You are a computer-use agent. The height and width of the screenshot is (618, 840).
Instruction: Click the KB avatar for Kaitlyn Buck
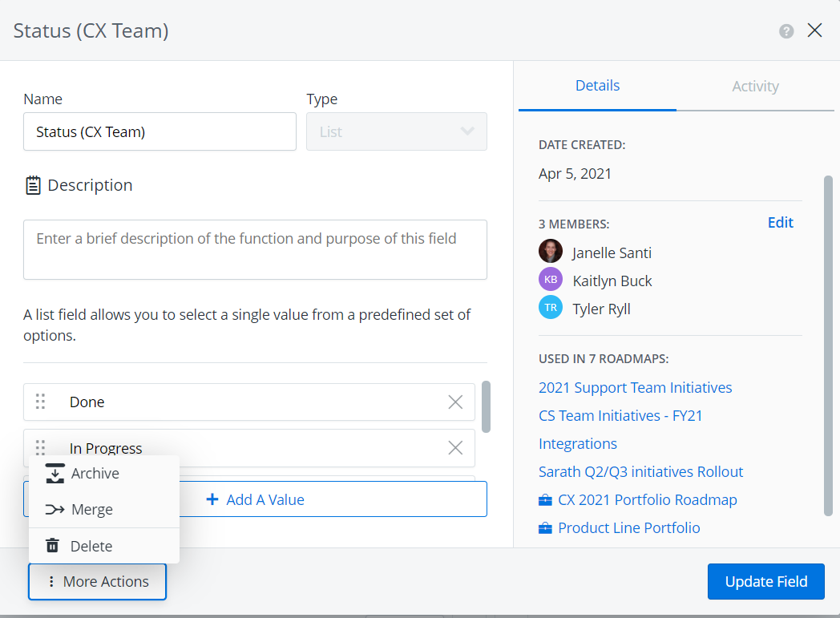point(551,281)
